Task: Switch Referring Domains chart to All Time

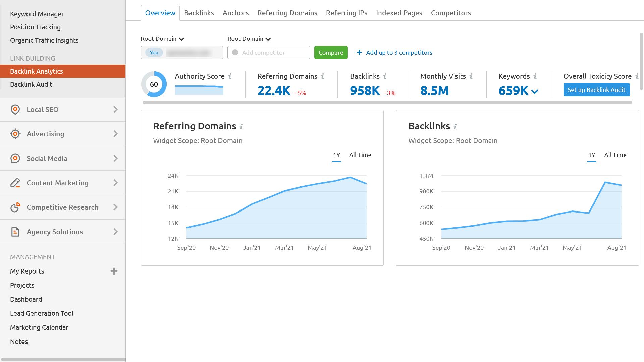Action: (360, 155)
